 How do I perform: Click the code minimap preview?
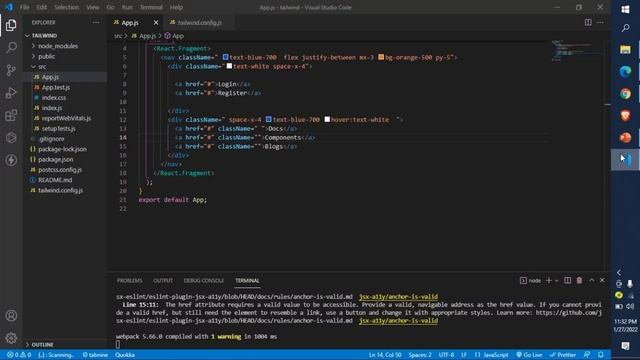coord(577,51)
